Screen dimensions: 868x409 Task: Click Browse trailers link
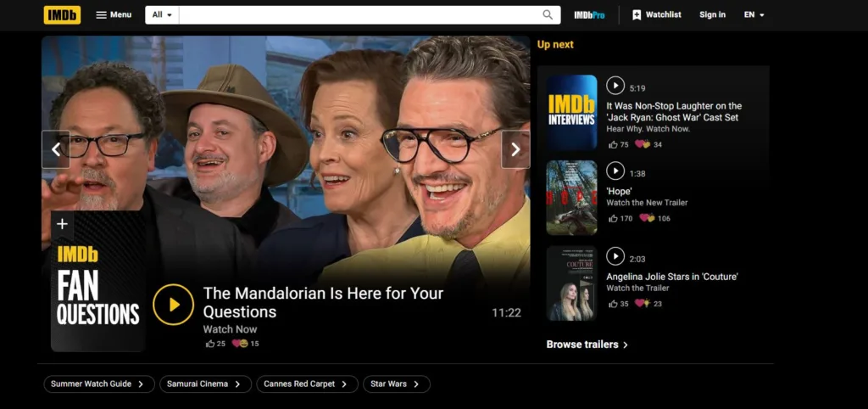(587, 345)
